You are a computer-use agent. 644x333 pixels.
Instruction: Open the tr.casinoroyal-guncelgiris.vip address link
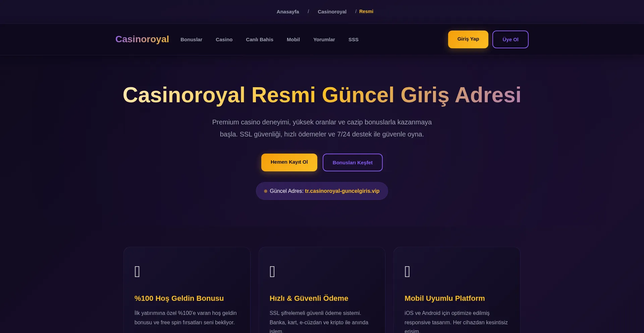point(342,191)
